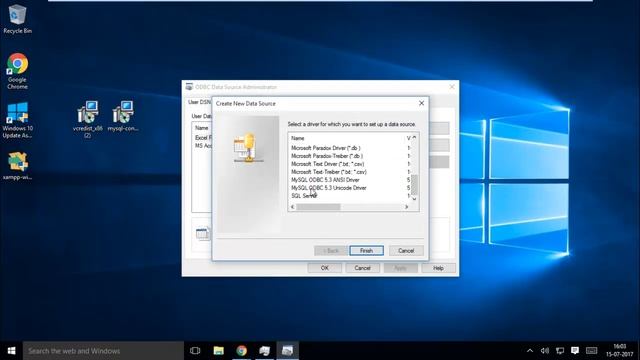This screenshot has height=360, width=640.
Task: Click the Windows Start button
Action: [x=11, y=351]
